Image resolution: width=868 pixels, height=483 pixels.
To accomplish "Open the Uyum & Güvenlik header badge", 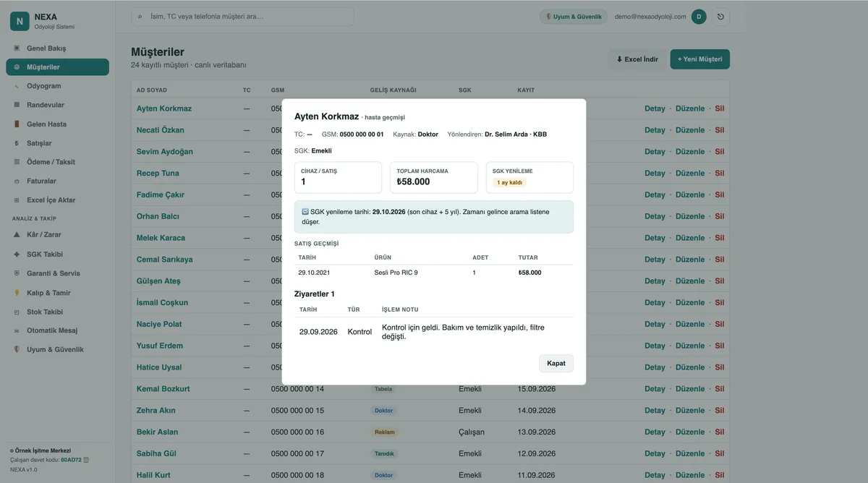I will [x=574, y=17].
